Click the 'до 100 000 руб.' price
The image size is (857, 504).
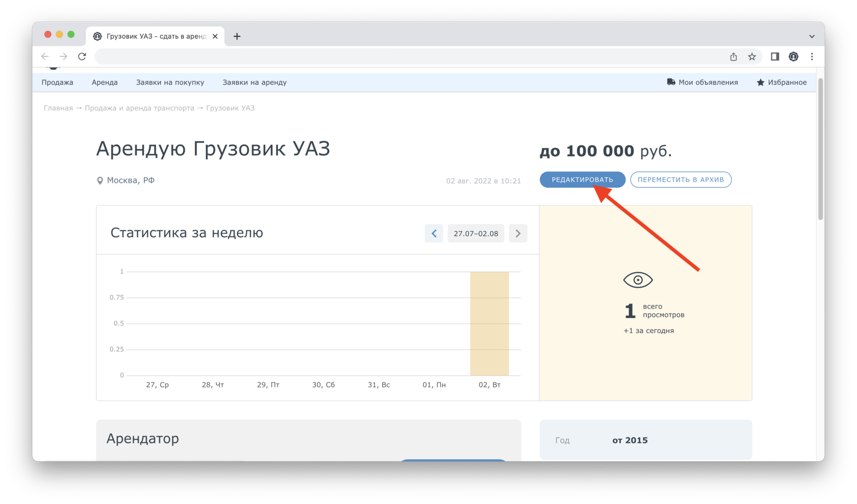606,151
